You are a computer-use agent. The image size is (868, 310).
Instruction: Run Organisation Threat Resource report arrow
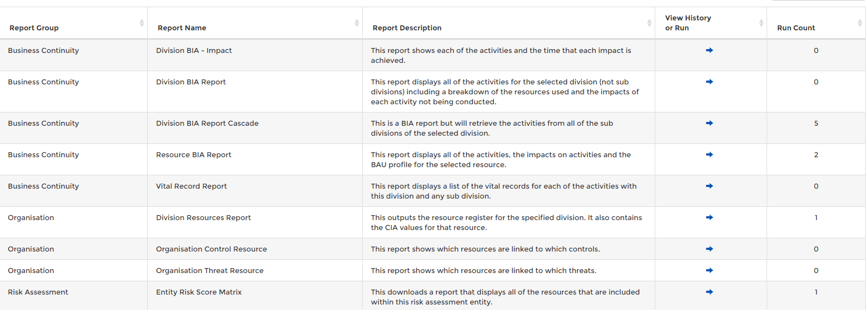[709, 270]
